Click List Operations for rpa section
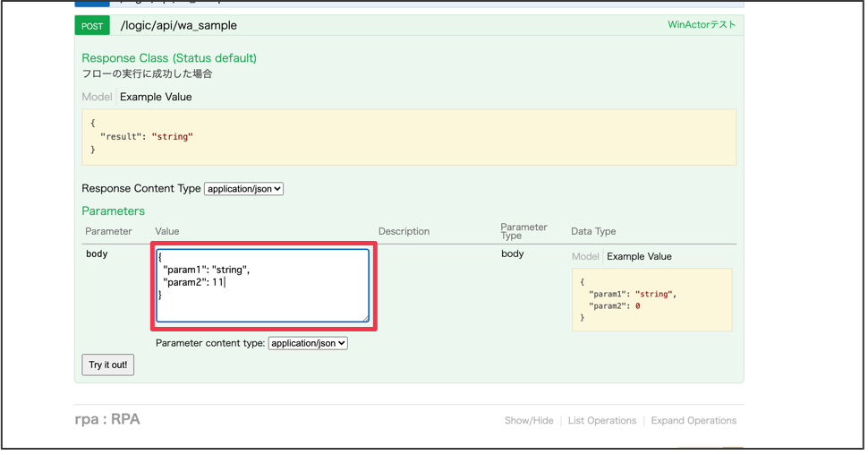 tap(602, 421)
